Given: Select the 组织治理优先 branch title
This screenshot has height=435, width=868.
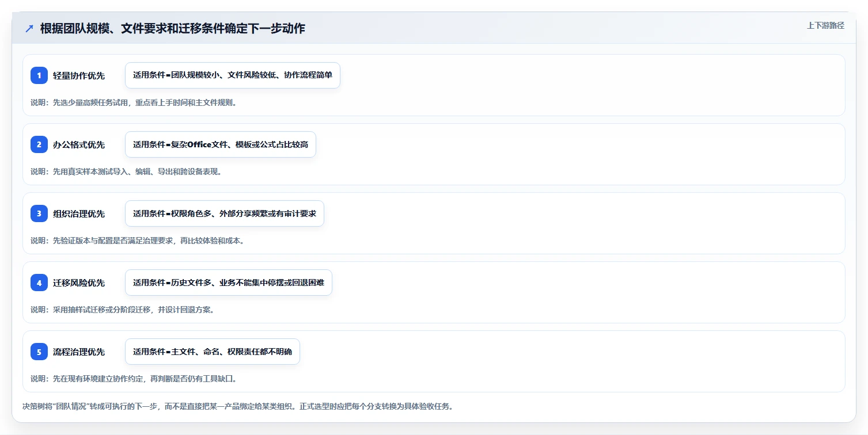Looking at the screenshot, I should (79, 213).
